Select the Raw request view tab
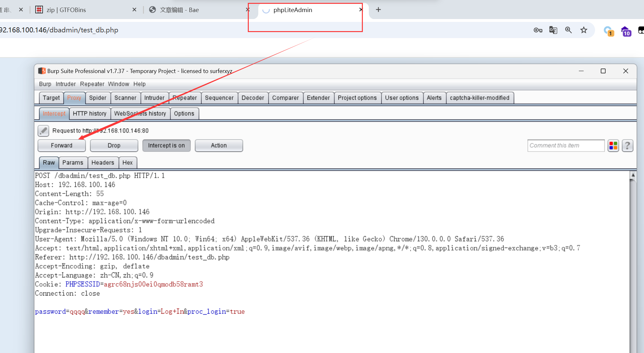The width and height of the screenshot is (644, 353). [49, 163]
